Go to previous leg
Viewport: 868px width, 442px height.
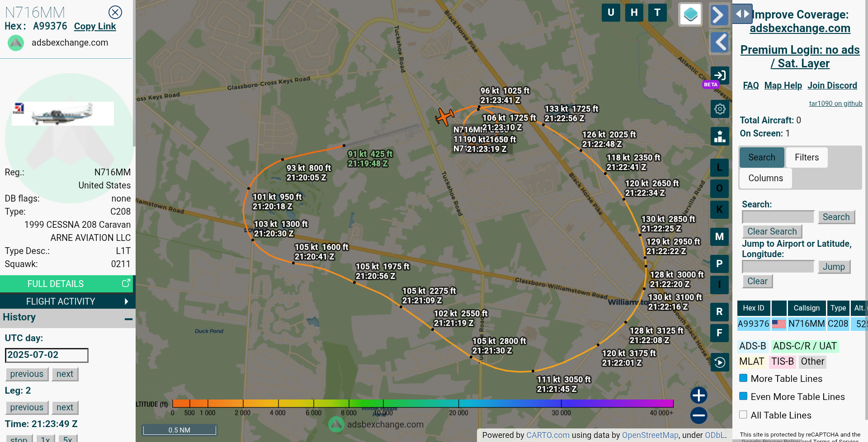tap(27, 408)
